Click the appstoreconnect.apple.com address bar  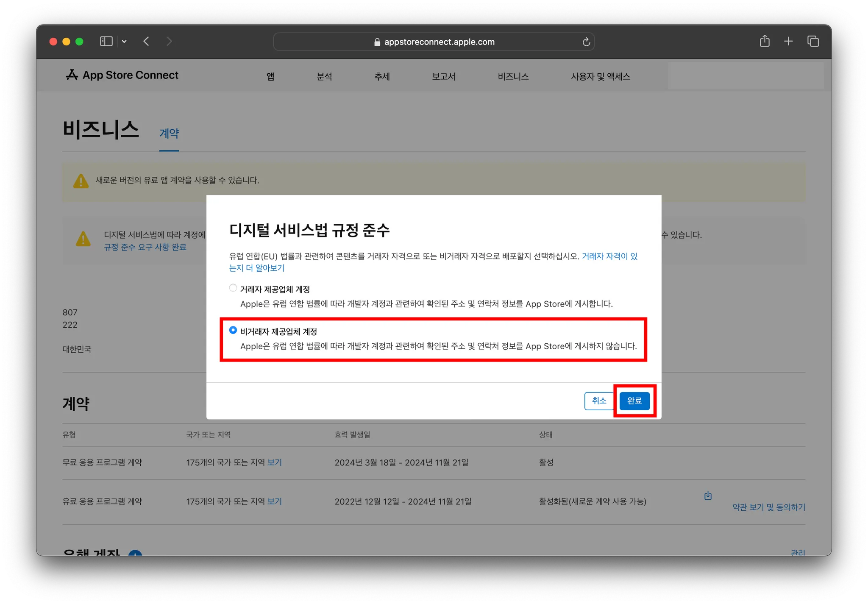coord(439,42)
